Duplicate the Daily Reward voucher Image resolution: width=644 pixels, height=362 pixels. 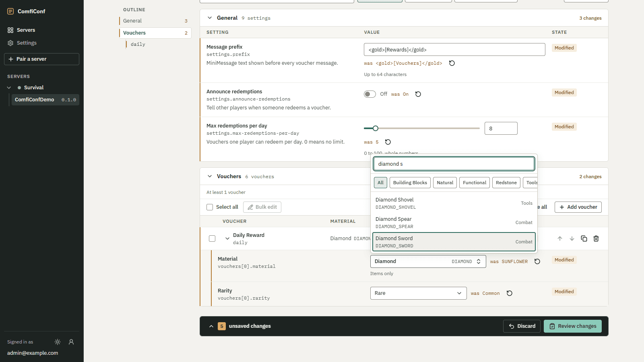[584, 239]
